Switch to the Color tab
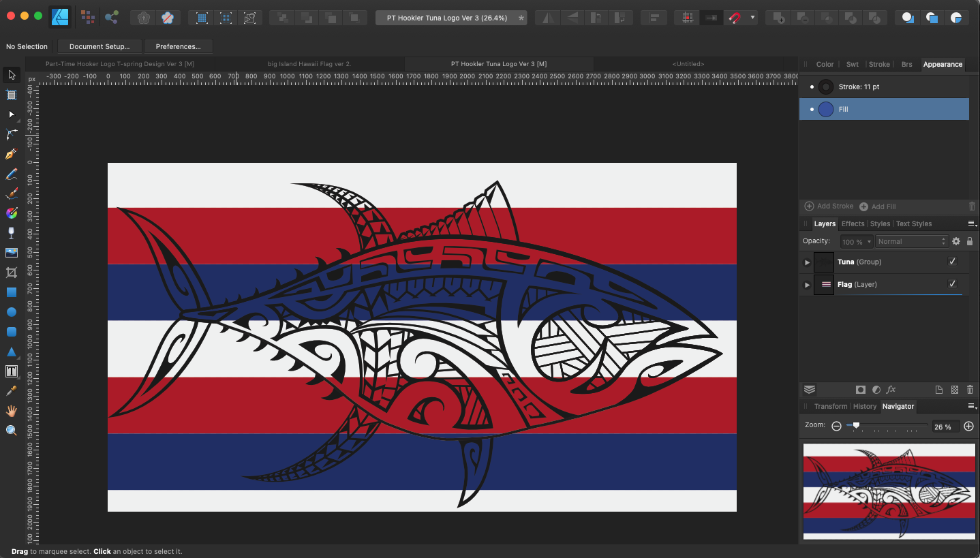The height and width of the screenshot is (558, 980). (825, 65)
